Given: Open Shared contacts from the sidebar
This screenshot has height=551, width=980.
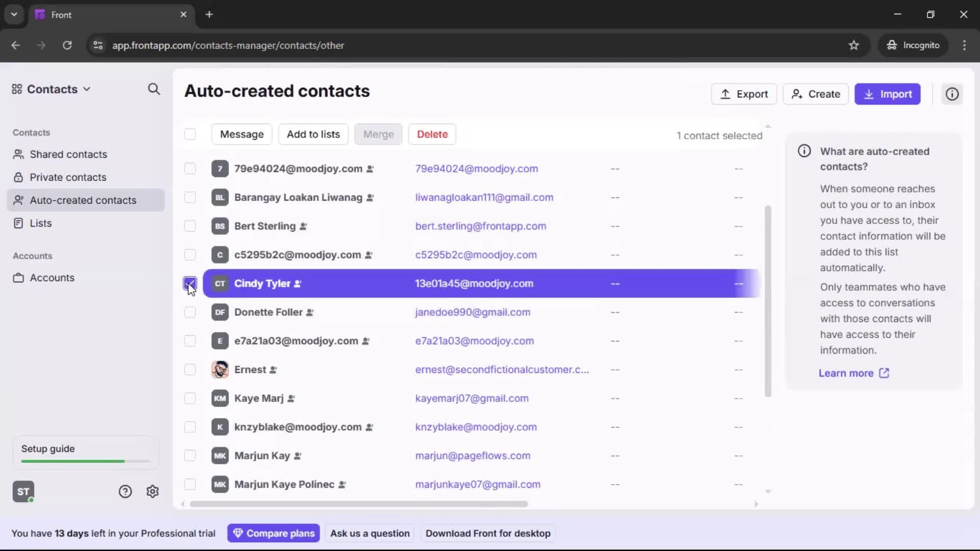Looking at the screenshot, I should pos(68,154).
